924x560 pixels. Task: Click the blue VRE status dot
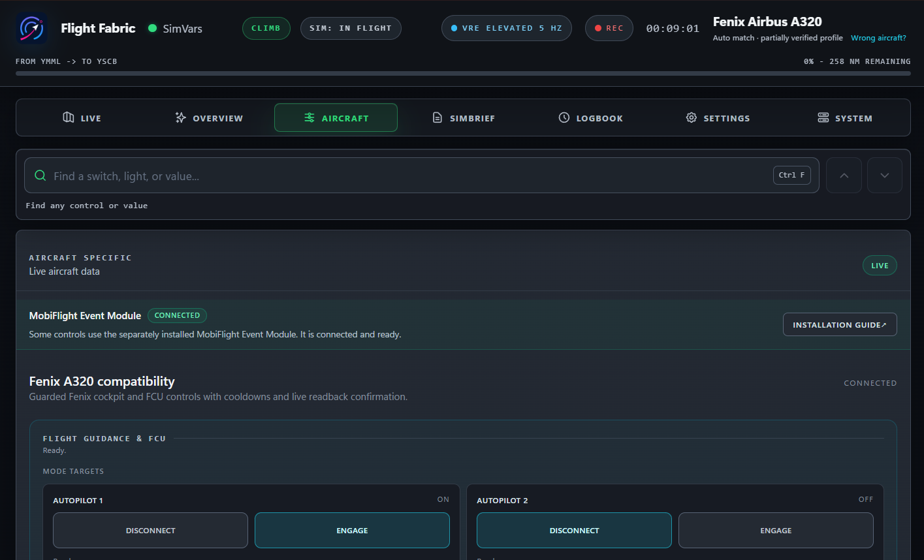454,28
